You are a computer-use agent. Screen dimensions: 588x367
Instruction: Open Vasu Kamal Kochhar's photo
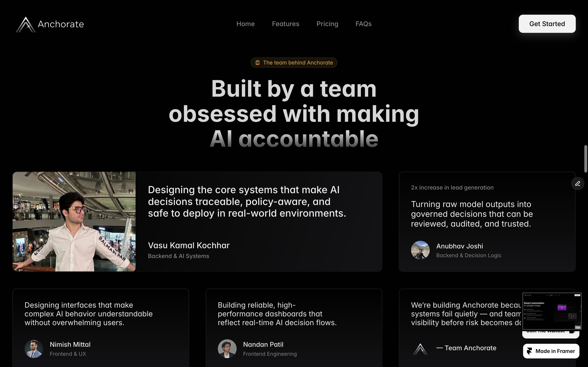point(74,221)
